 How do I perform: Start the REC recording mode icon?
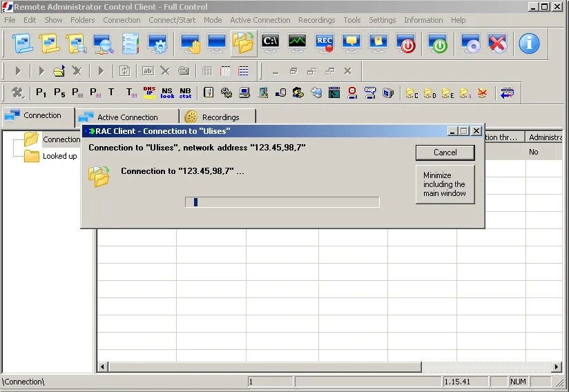click(x=325, y=43)
